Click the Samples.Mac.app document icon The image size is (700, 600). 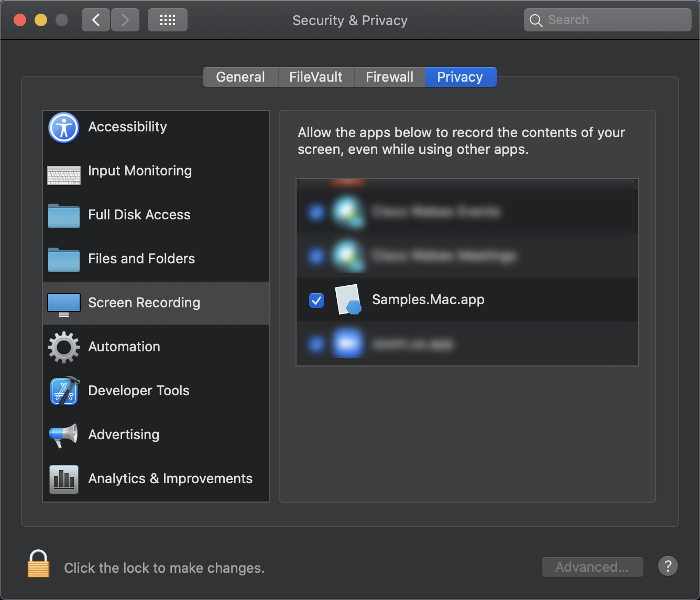(348, 300)
